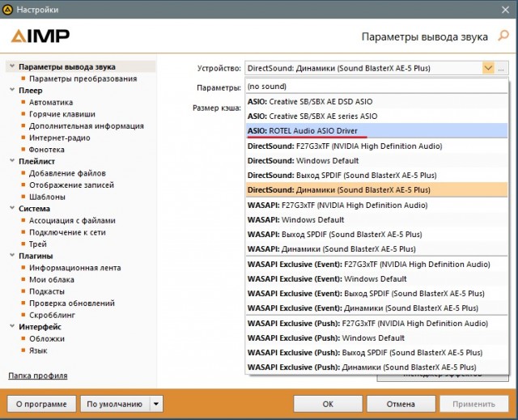Open the Фонотека settings page

[47, 150]
